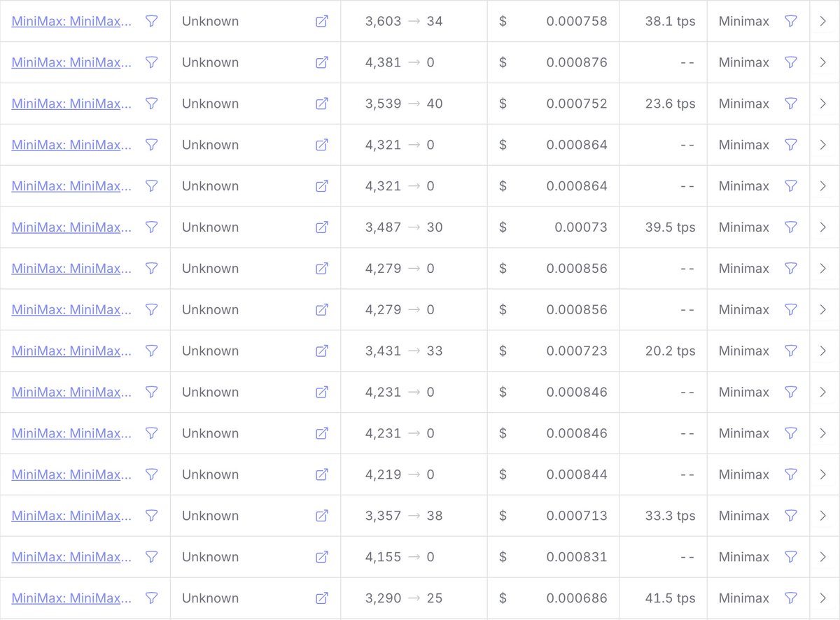Filter by model in the 4,381 → 0 row
Image resolution: width=840 pixels, height=620 pixels.
click(x=151, y=62)
